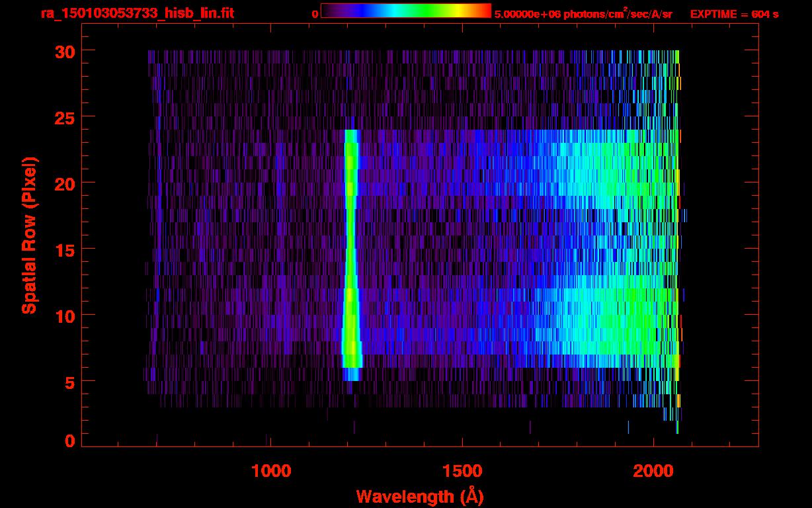Click the photons/cm²/sec/A/sr units label

618,14
